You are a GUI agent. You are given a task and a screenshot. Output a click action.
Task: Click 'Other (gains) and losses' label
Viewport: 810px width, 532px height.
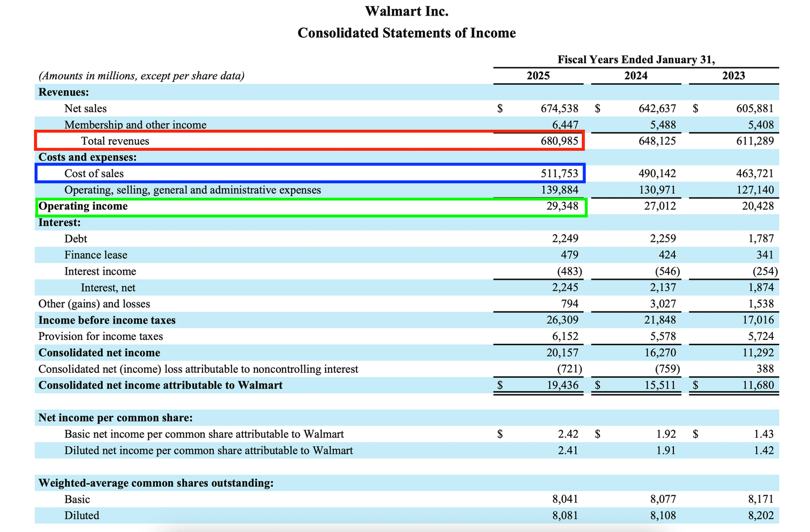pyautogui.click(x=94, y=304)
